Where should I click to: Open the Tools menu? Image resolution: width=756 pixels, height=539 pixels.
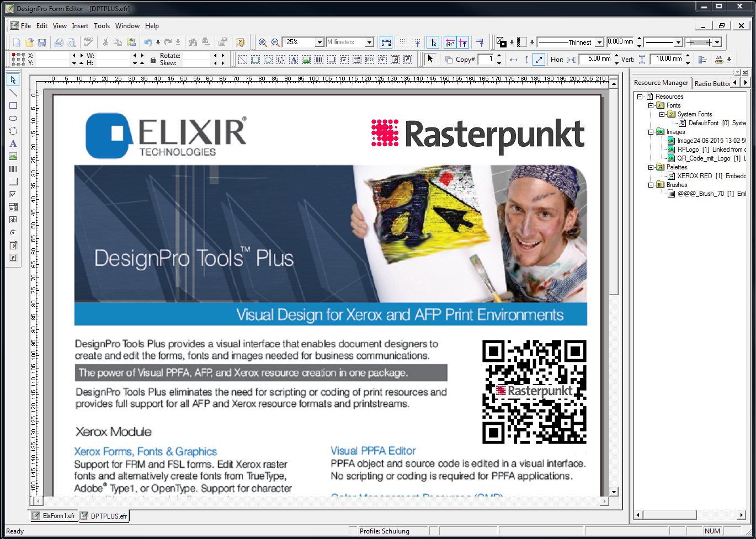click(102, 26)
